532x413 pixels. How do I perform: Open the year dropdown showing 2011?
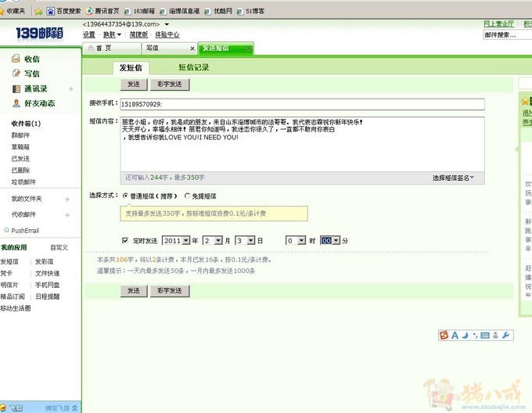click(x=186, y=241)
